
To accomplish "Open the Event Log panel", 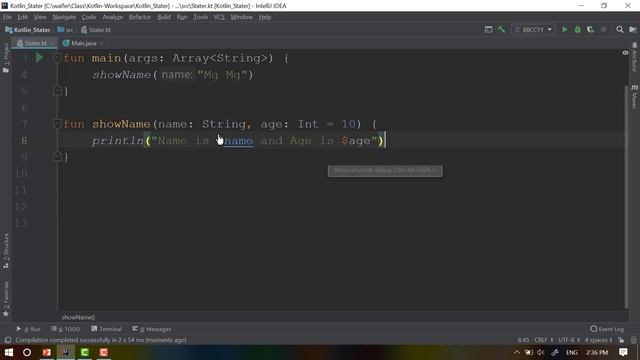I will tap(607, 329).
